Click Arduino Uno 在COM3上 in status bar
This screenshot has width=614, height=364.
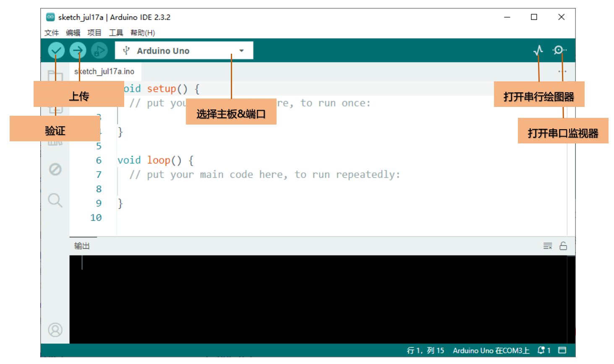tap(491, 351)
